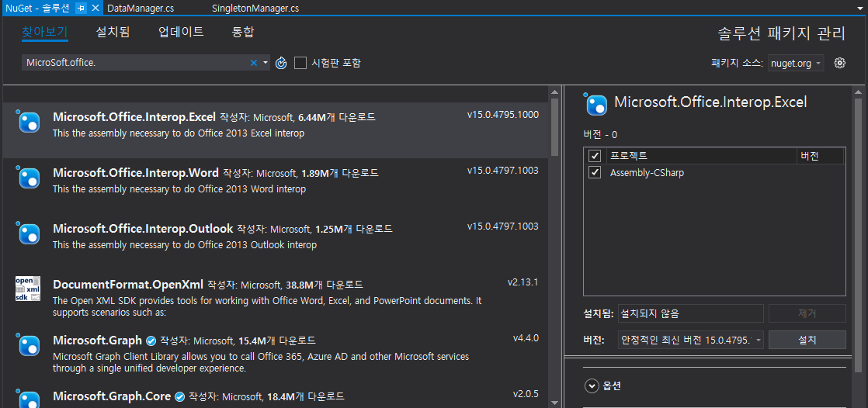Click the 버전 column header in project table
868x408 pixels.
(x=821, y=156)
